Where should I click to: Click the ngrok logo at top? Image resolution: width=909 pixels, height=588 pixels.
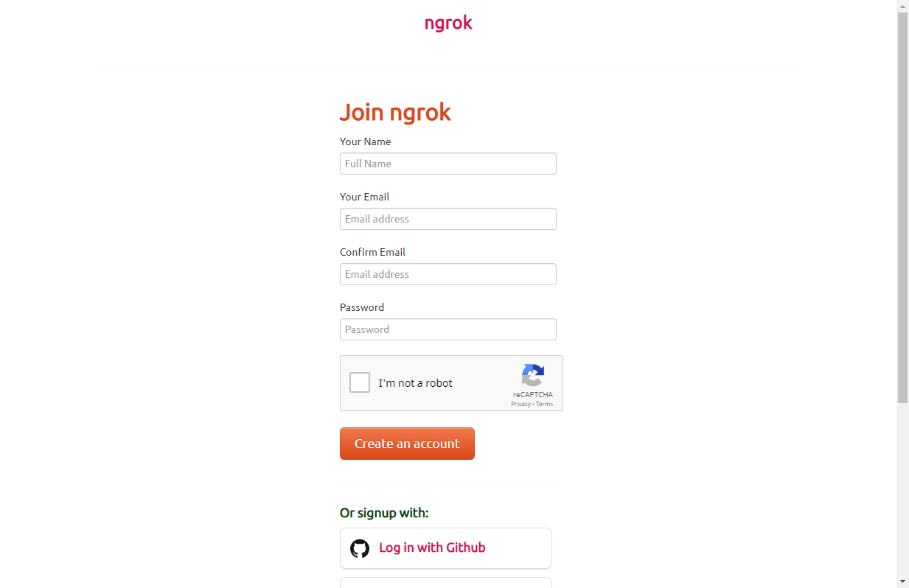point(448,23)
